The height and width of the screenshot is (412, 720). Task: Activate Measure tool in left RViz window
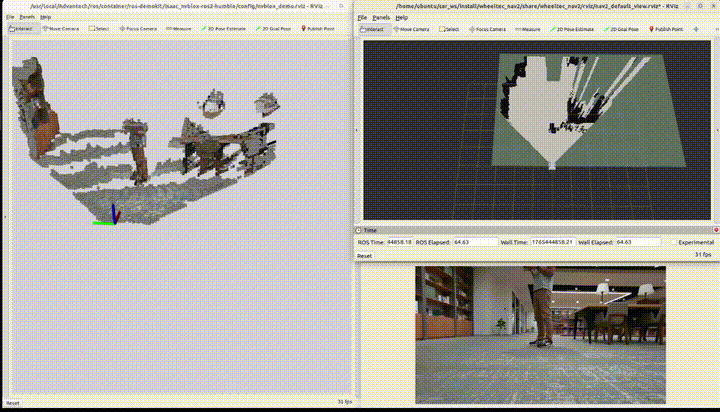click(179, 29)
